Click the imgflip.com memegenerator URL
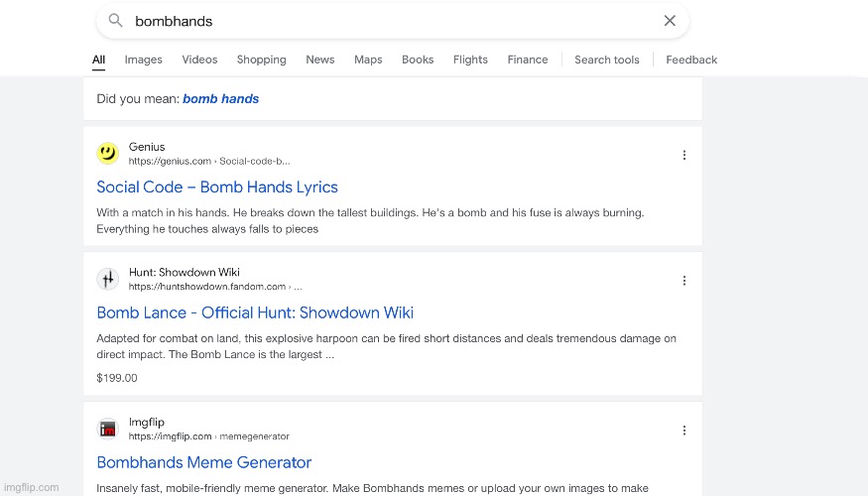The image size is (868, 496). 208,436
